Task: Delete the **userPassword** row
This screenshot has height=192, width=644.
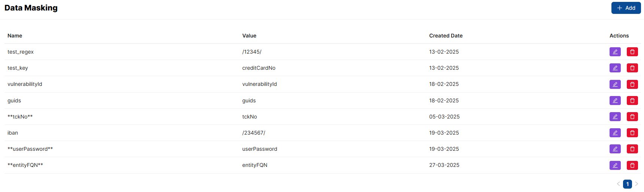Action: tap(632, 149)
